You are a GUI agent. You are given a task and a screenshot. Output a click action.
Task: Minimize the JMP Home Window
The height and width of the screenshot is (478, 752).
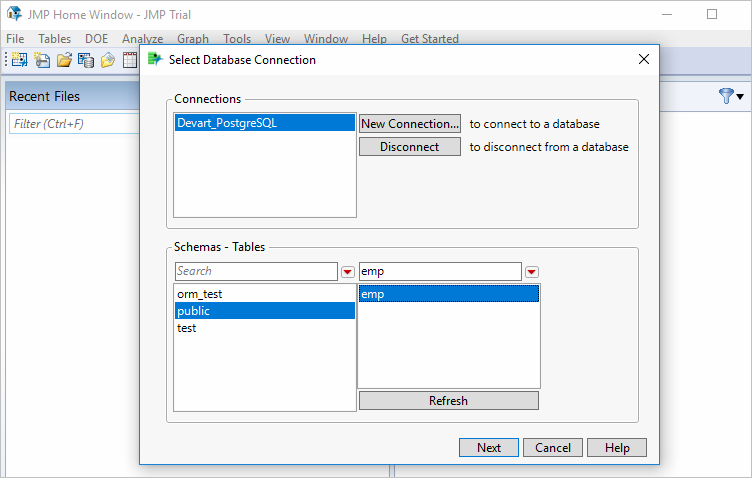coord(667,14)
